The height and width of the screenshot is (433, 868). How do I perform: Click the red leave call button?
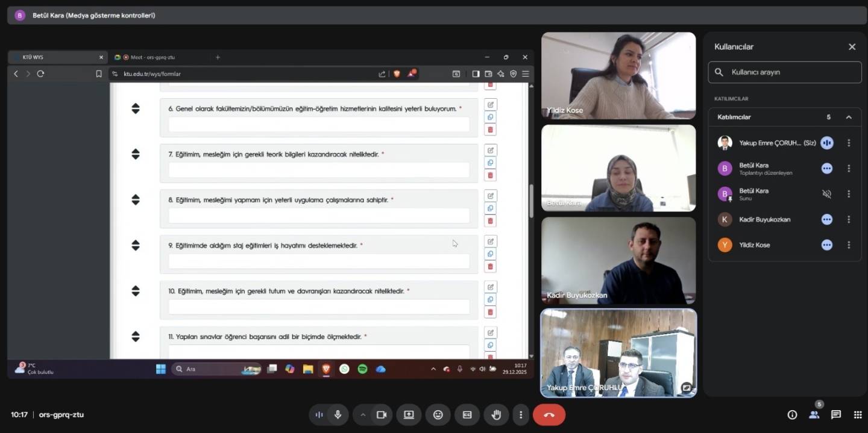point(549,415)
